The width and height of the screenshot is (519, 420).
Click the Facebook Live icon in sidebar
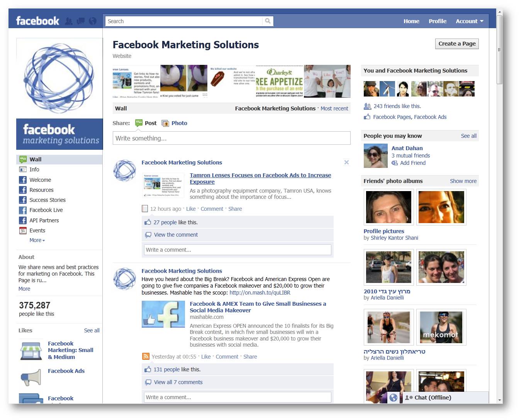[23, 210]
